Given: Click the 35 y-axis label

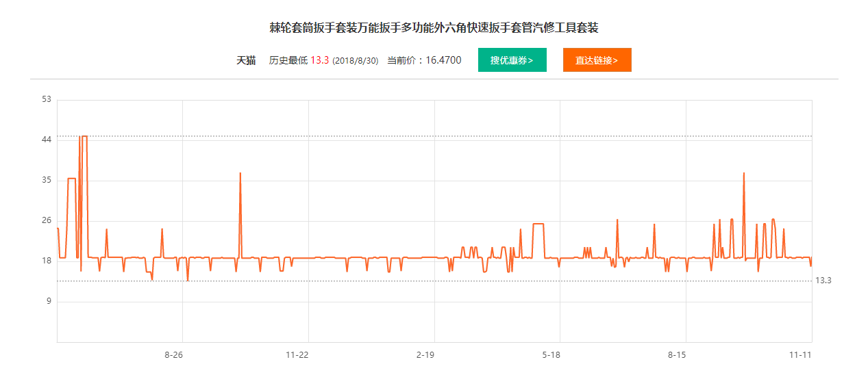Looking at the screenshot, I should (47, 180).
